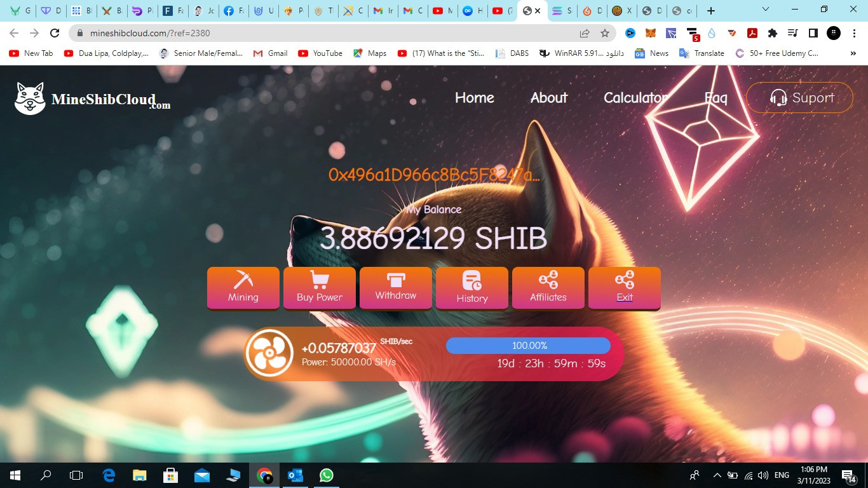Share this page icon in address bar
The height and width of the screenshot is (488, 868).
[585, 33]
